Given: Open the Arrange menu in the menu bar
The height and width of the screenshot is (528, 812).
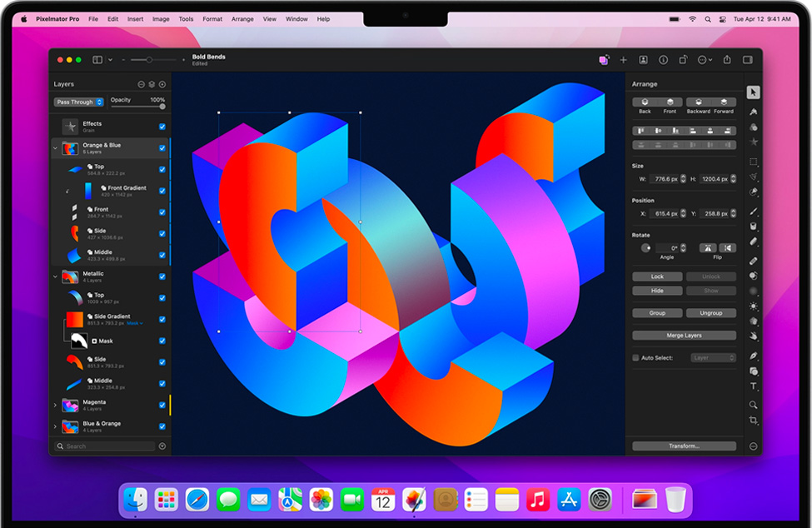Looking at the screenshot, I should click(x=242, y=18).
